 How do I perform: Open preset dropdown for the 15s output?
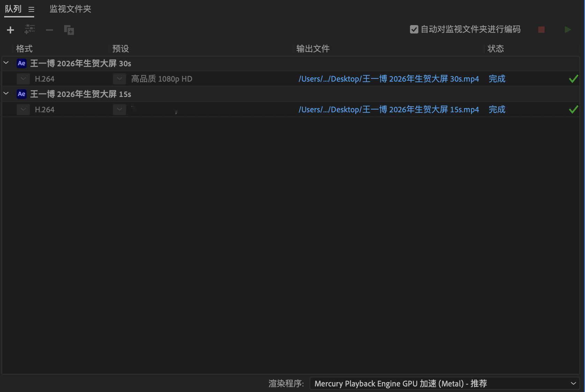[120, 110]
